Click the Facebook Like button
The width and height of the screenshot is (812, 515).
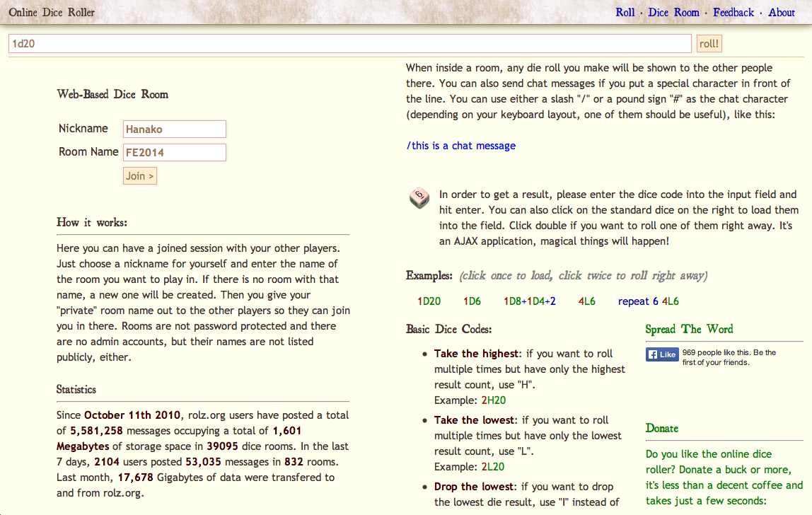coord(662,354)
